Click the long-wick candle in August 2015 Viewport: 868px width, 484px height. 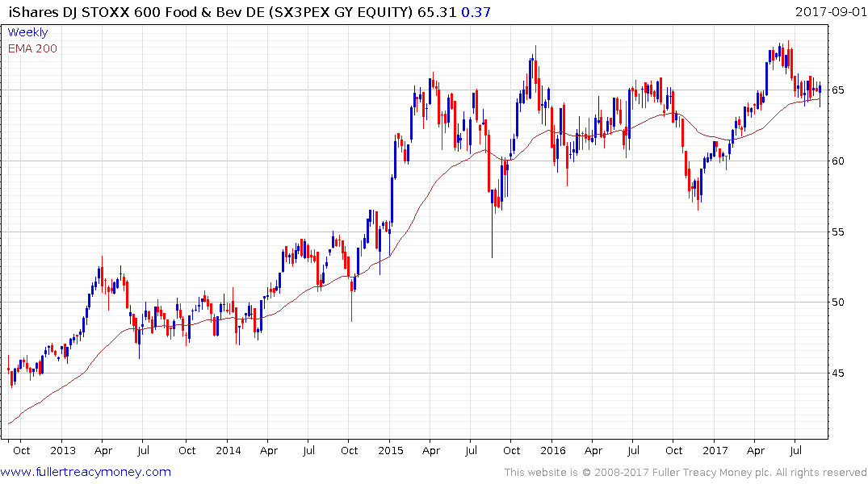(x=492, y=224)
